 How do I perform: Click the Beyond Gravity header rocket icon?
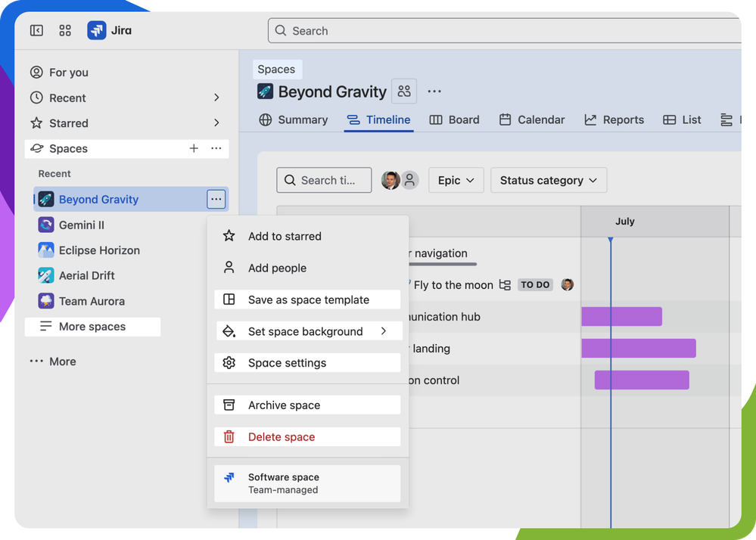pyautogui.click(x=265, y=91)
